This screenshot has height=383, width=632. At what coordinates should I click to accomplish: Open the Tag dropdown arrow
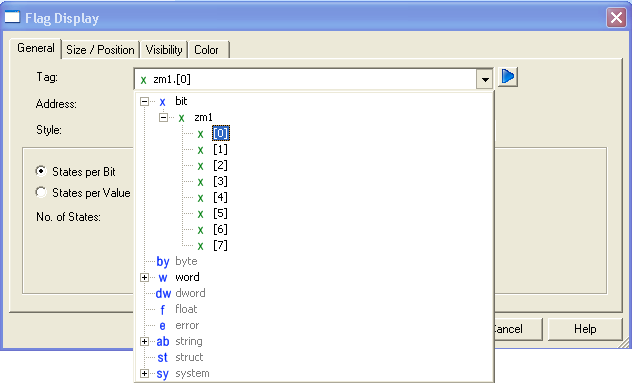[485, 79]
